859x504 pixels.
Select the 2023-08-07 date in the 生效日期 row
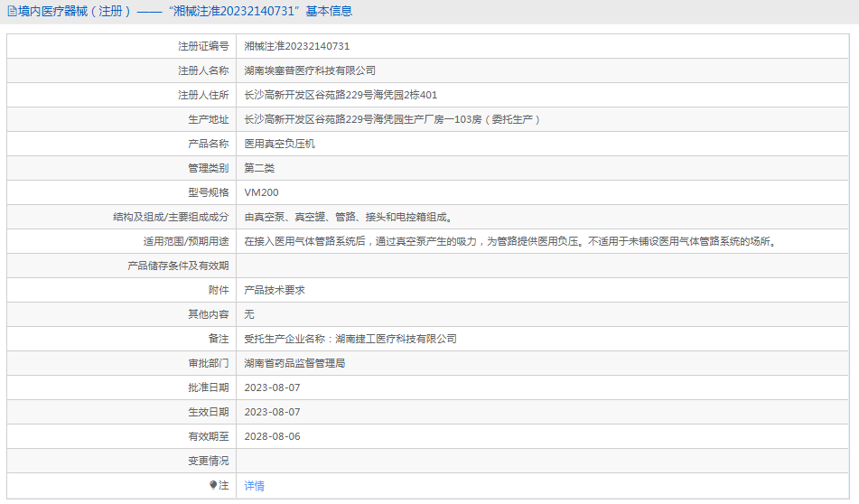(272, 412)
